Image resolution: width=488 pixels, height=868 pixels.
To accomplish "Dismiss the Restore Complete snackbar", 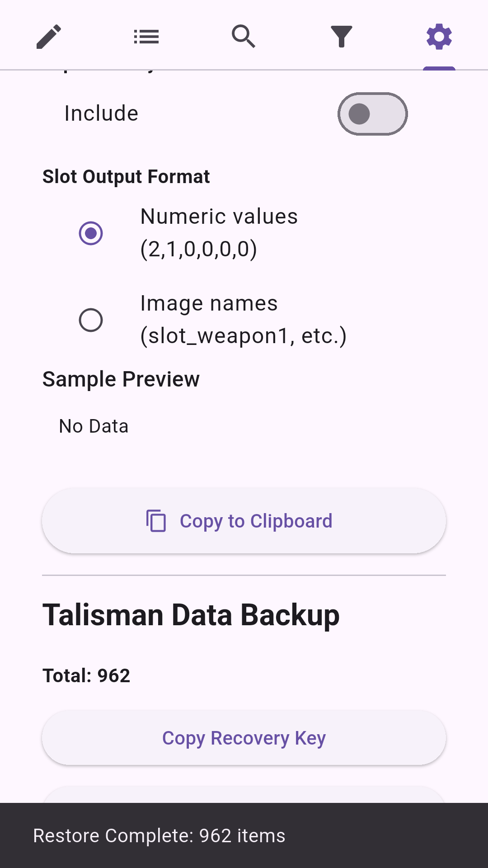I will pos(244,835).
